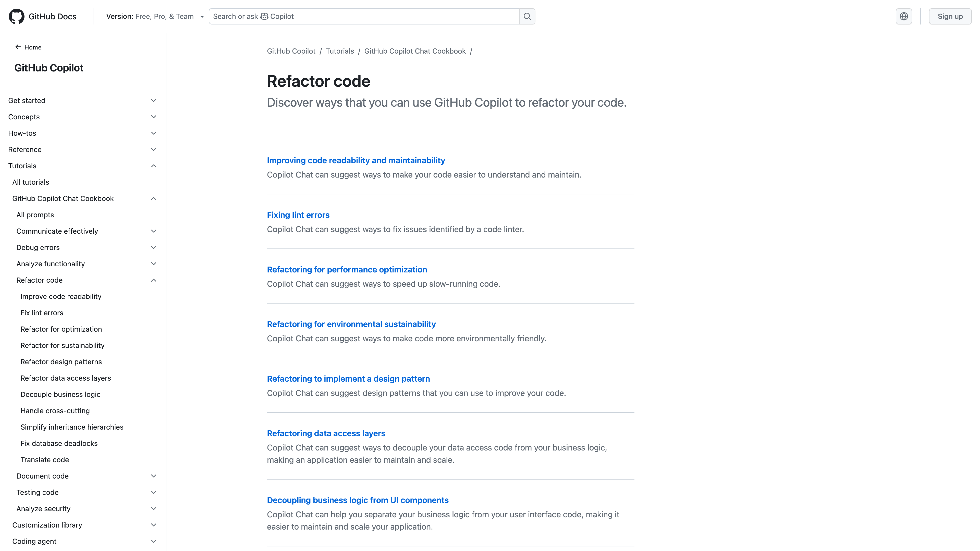Click the GitHub Octocat logo icon
Viewport: 980px width, 551px height.
(x=16, y=16)
